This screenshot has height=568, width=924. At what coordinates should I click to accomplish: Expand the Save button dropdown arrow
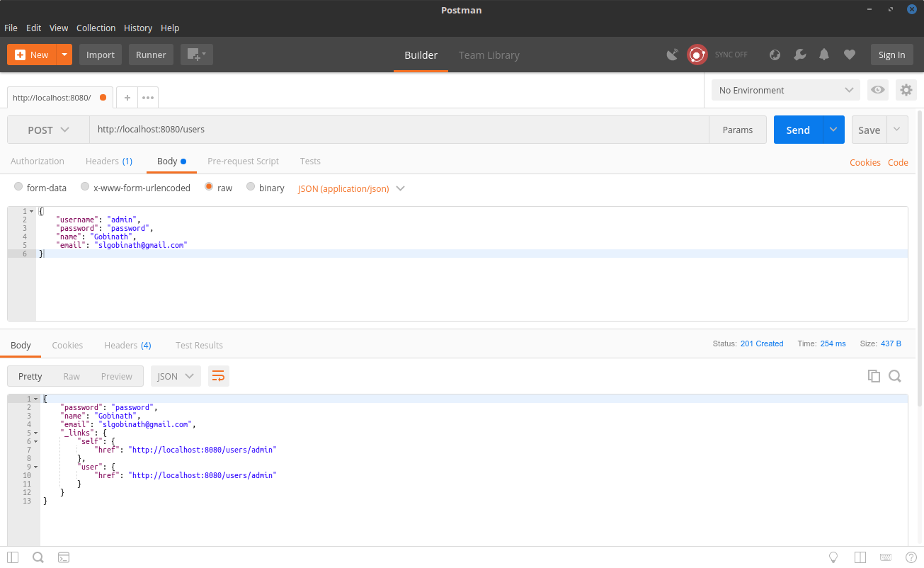tap(897, 130)
